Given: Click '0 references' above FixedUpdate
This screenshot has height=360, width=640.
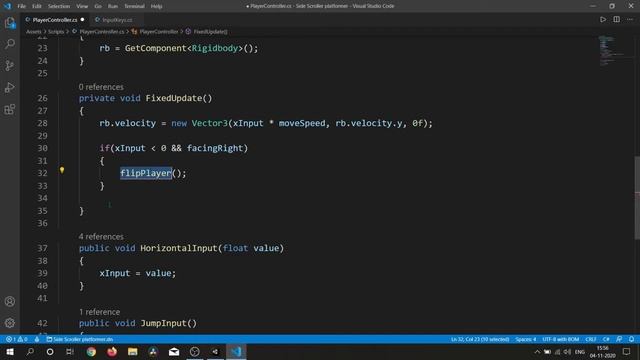Looking at the screenshot, I should [x=101, y=87].
